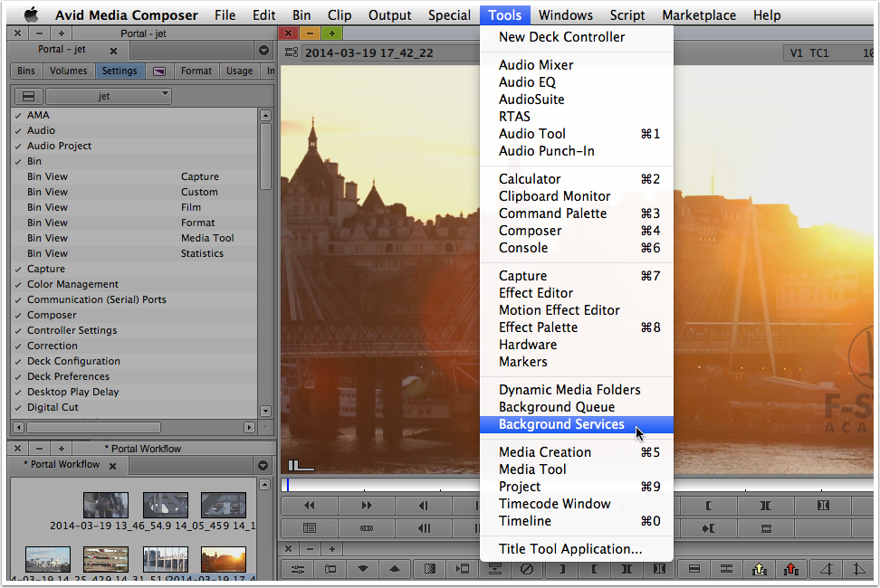Switch to the Format tab
Screen dimensions: 880x588
196,71
